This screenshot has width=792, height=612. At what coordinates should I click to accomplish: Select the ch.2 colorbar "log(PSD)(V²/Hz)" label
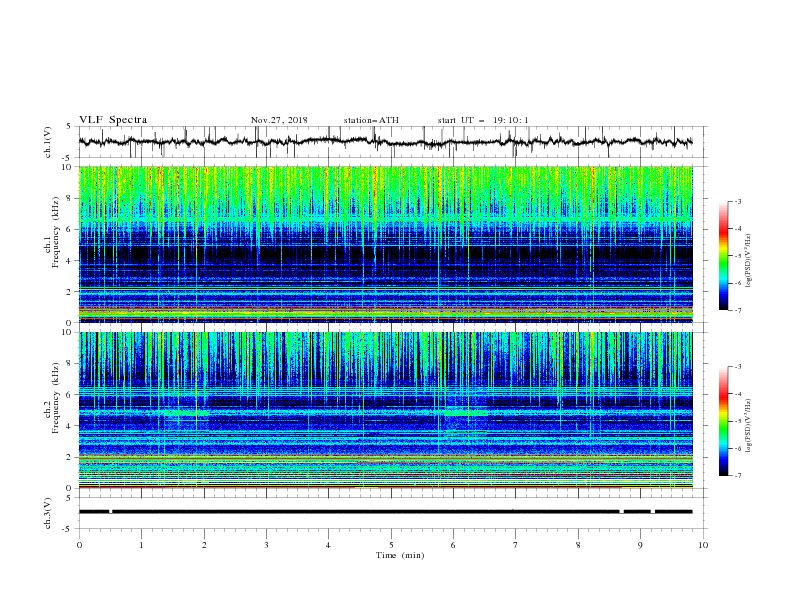click(x=748, y=426)
